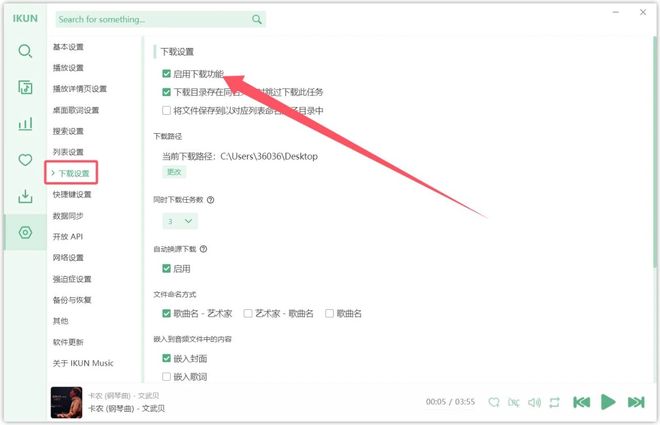Disable 自动换源下载 启用 checkbox

(167, 268)
